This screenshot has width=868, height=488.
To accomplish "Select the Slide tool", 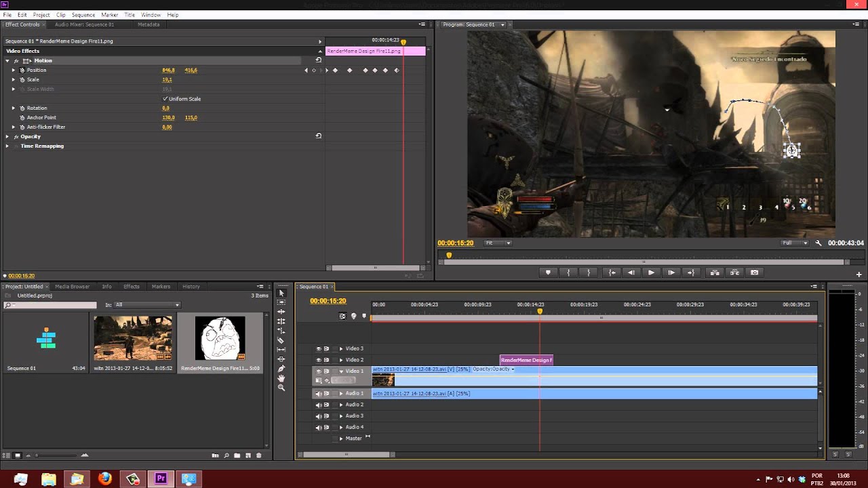I will [281, 359].
